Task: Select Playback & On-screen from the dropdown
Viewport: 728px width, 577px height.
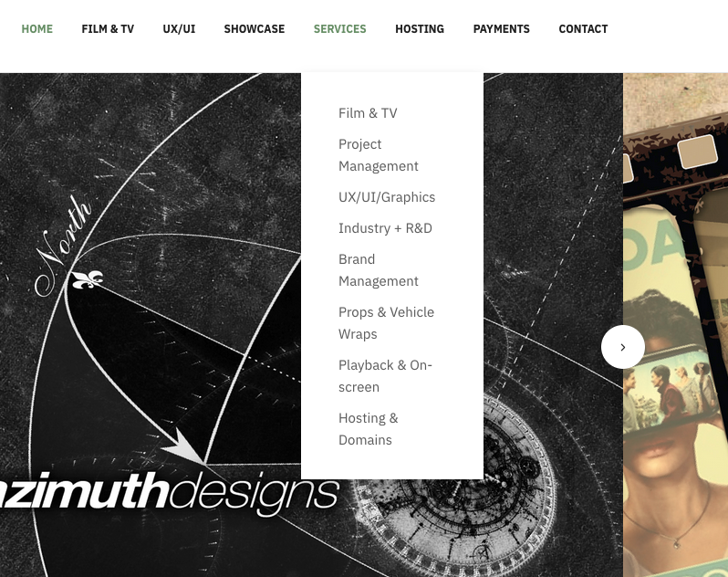Action: point(385,376)
